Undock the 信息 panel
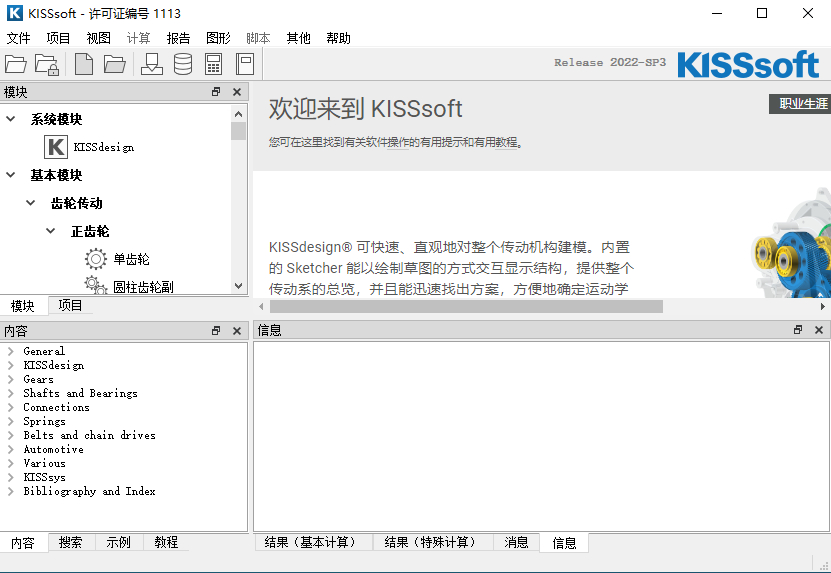The image size is (831, 573). [x=798, y=330]
